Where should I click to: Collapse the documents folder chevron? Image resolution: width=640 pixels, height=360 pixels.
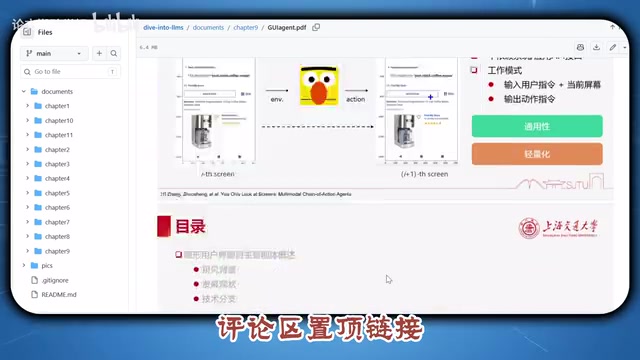(x=24, y=91)
